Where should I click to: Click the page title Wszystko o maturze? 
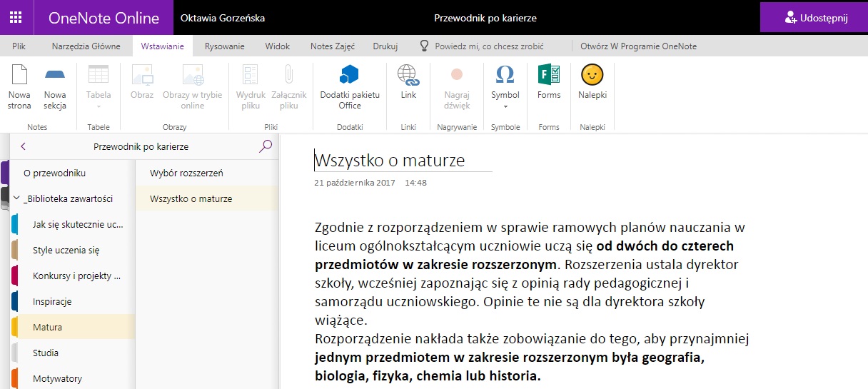pyautogui.click(x=390, y=161)
